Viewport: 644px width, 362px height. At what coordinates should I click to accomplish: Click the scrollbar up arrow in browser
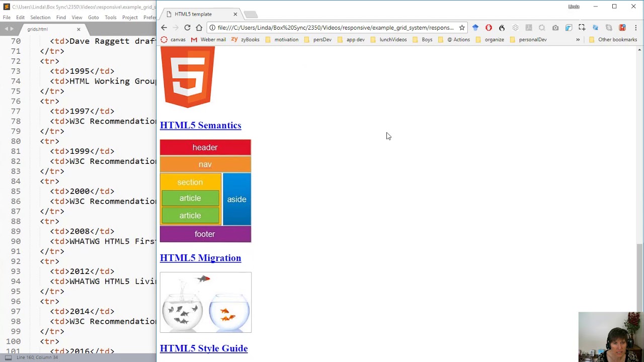[640, 49]
